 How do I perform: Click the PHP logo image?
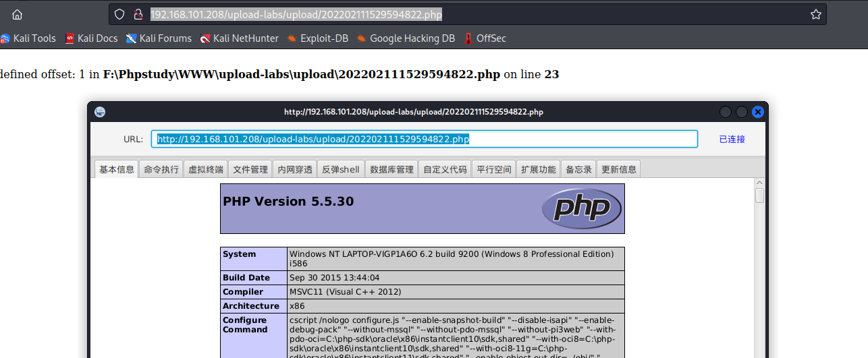[x=581, y=208]
